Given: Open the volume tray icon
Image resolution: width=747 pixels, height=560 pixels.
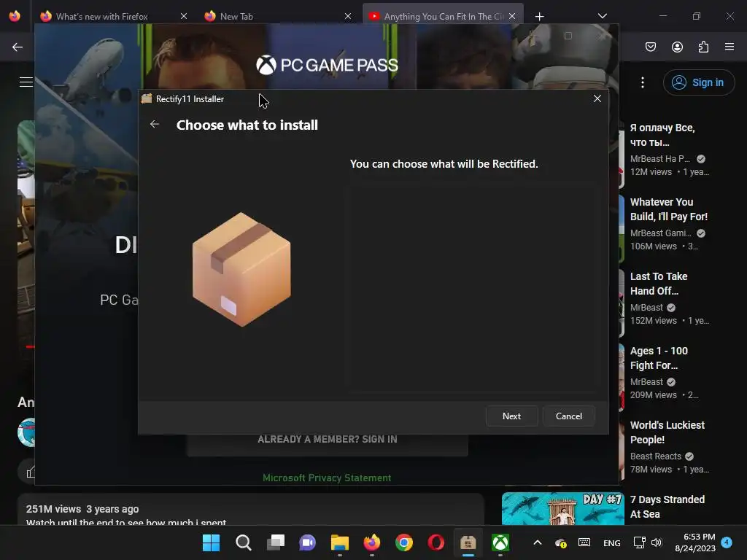Looking at the screenshot, I should coord(657,542).
